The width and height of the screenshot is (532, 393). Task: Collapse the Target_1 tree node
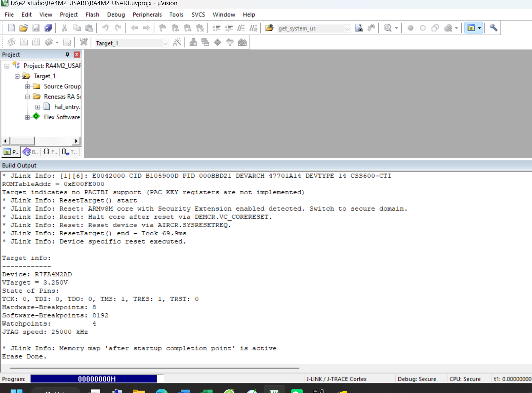(x=17, y=76)
